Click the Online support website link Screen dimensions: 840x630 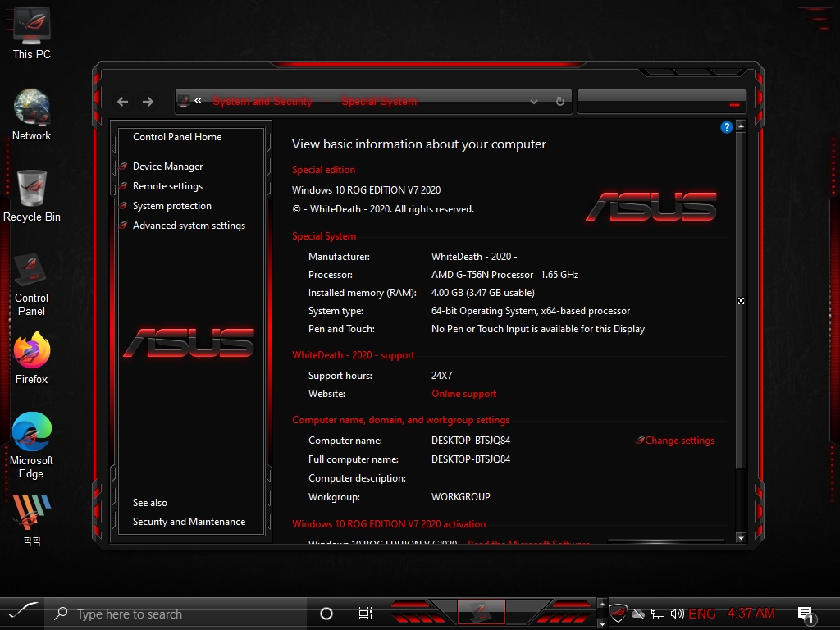click(464, 394)
